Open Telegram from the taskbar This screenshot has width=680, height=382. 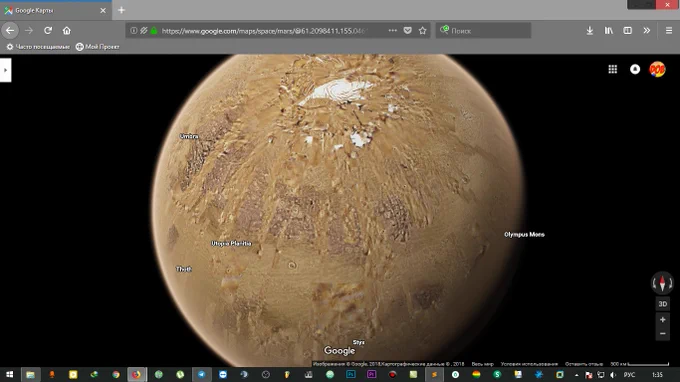pos(202,375)
